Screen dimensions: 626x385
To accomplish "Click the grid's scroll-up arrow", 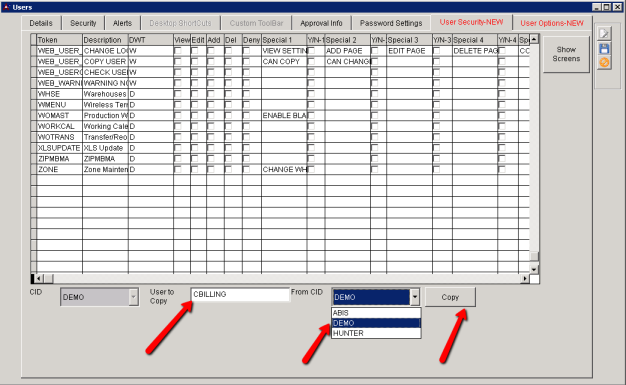I will (x=534, y=39).
